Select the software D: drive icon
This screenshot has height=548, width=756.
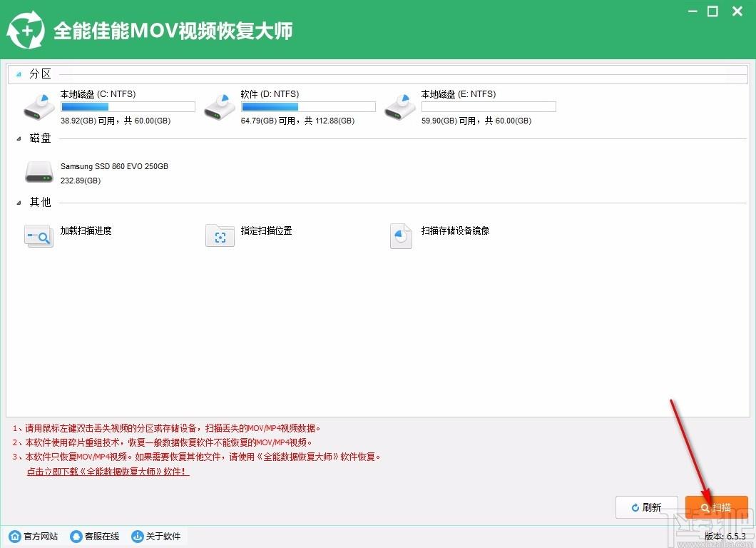coord(220,107)
